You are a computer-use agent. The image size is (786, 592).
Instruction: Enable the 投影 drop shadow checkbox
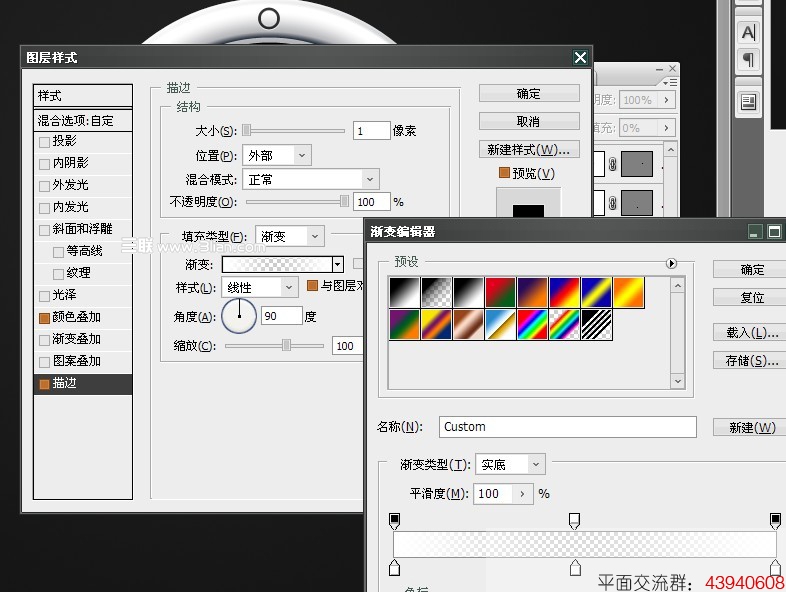[44, 142]
